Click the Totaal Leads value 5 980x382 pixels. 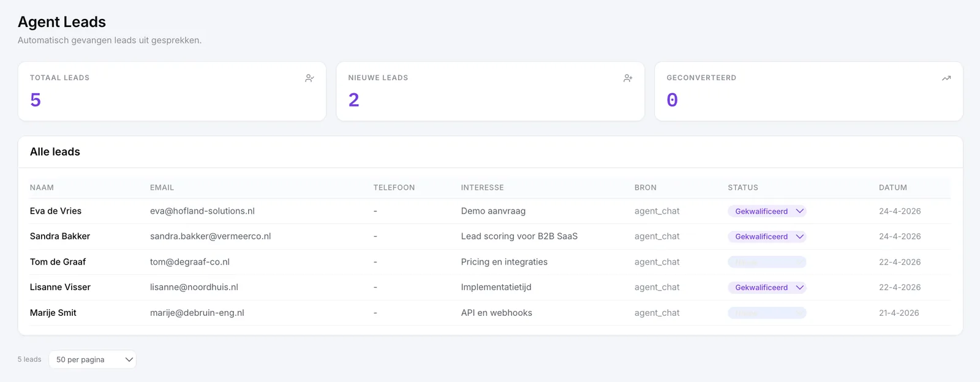[36, 100]
